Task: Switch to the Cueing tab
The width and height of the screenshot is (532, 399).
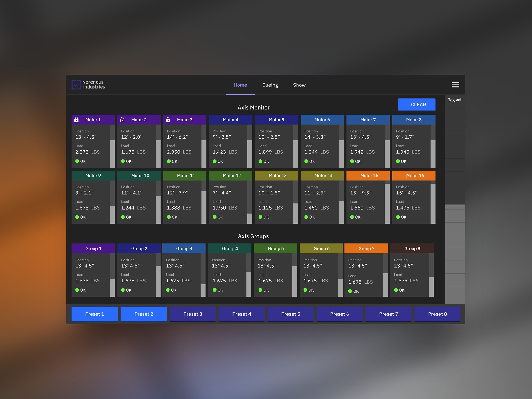Action: pyautogui.click(x=270, y=85)
